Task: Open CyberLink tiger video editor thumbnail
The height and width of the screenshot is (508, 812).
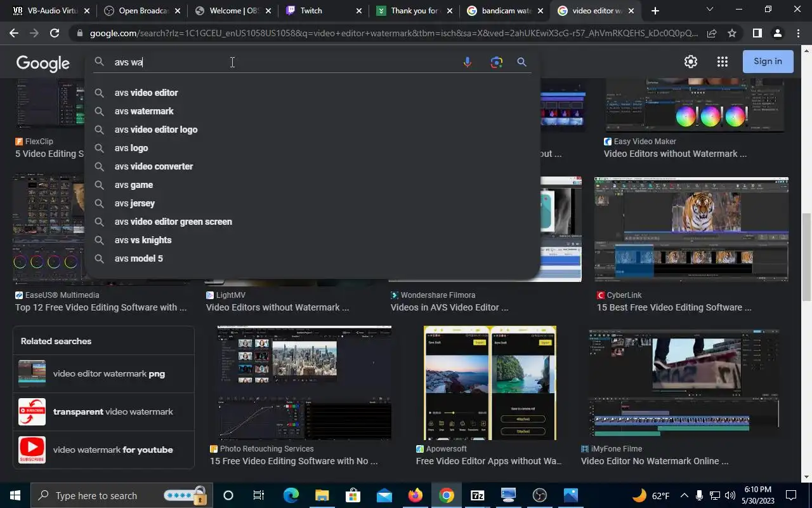Action: [x=691, y=229]
